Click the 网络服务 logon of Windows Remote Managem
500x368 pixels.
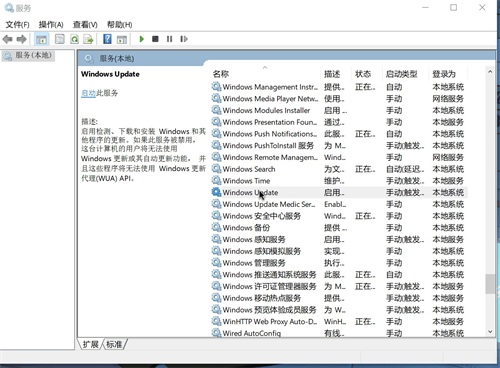[448, 157]
